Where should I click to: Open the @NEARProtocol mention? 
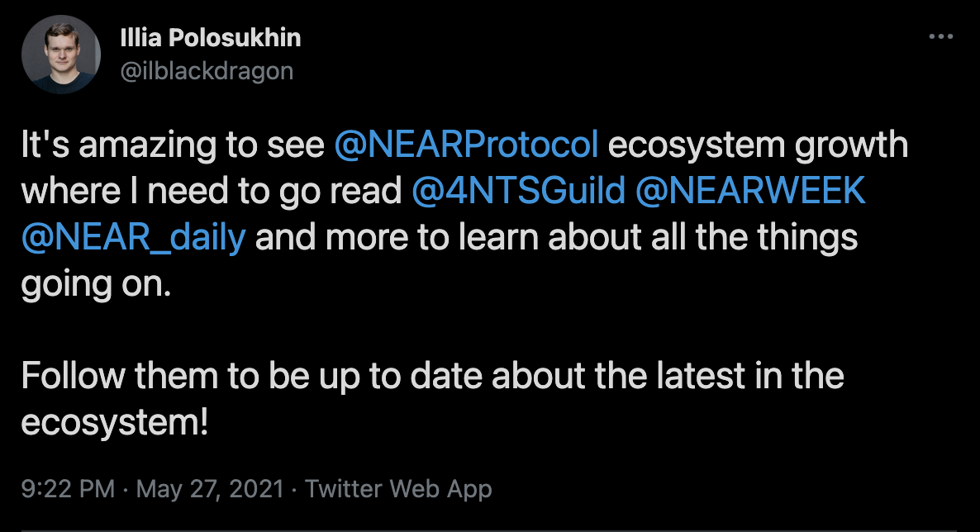(x=466, y=145)
